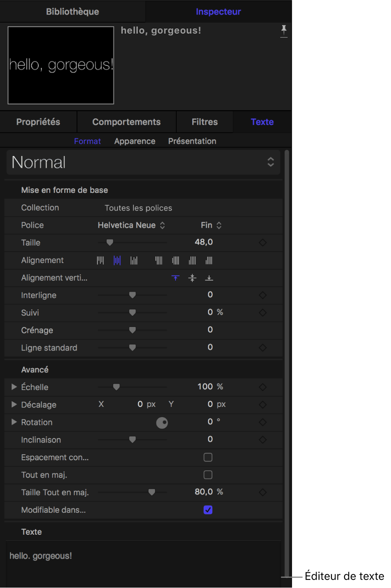Select the fully justified alignment icon
This screenshot has height=588, width=391.
coord(209,261)
